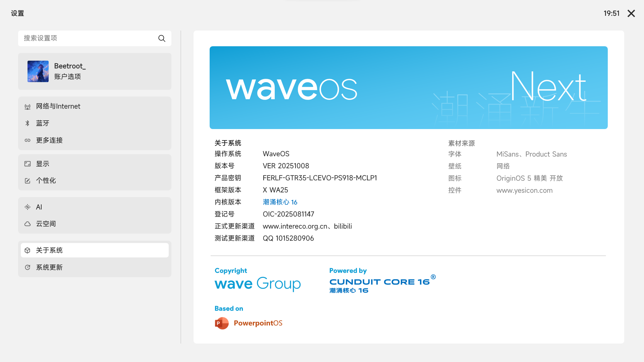Viewport: 644px width, 362px height.
Task: Click the display monitor icon
Action: (28, 164)
